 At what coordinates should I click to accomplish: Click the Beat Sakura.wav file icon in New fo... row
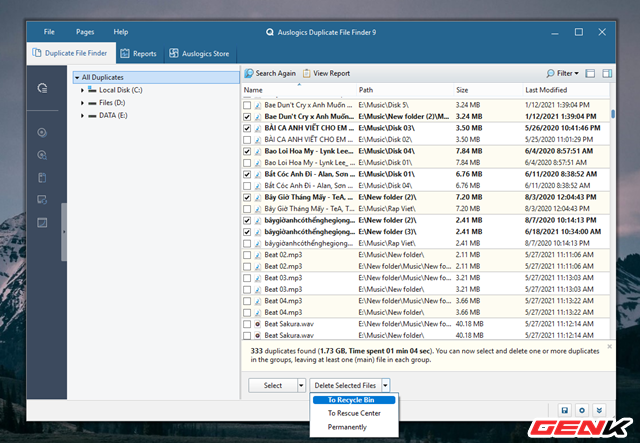coord(258,324)
